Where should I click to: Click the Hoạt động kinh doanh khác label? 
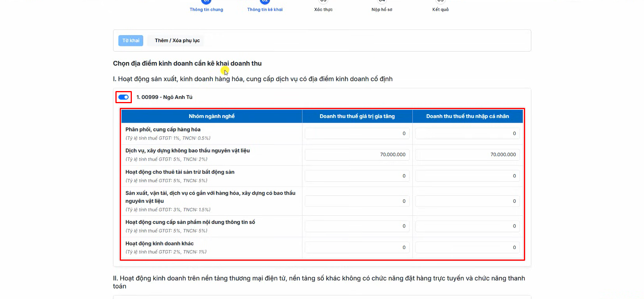[x=160, y=243]
